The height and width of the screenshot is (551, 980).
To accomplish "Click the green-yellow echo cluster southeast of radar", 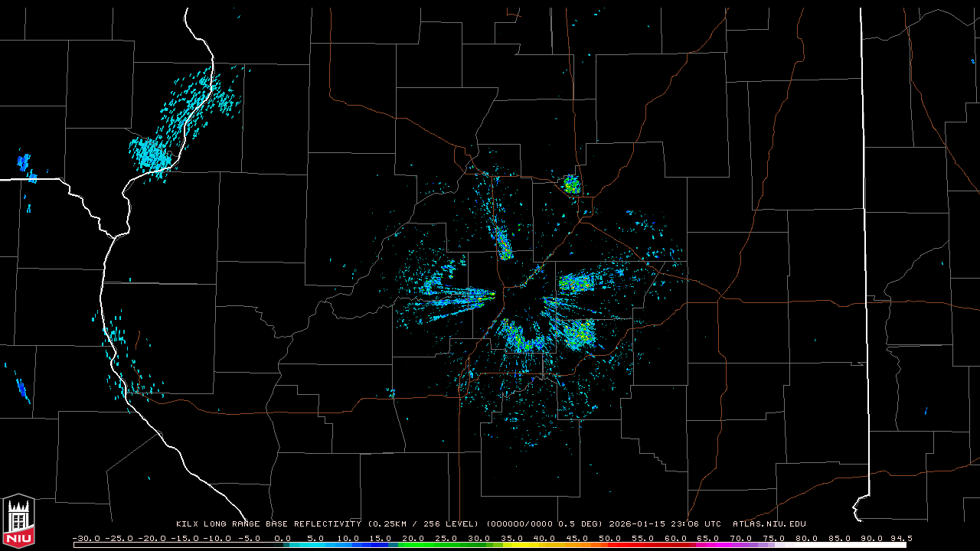I will tap(578, 332).
